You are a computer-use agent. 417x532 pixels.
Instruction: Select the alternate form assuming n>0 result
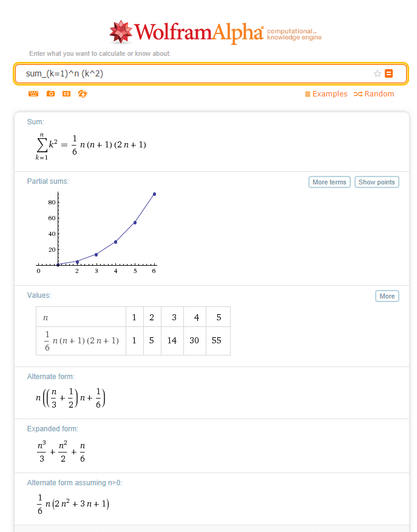(73, 504)
